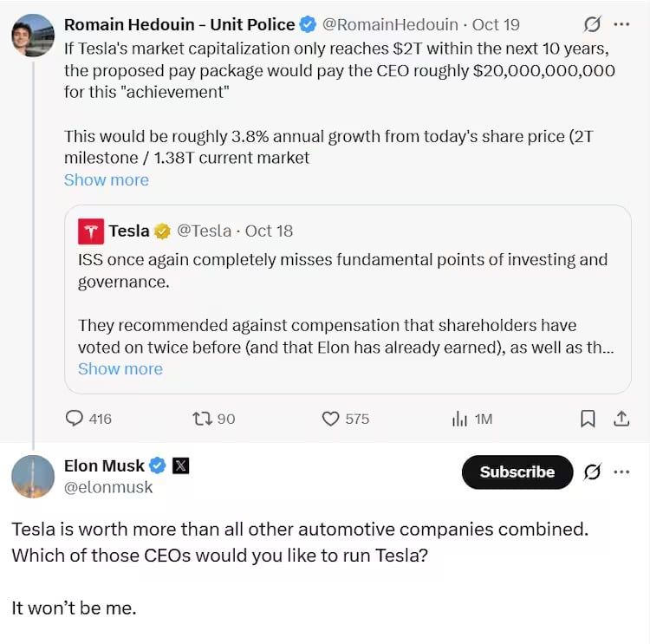Image resolution: width=650 pixels, height=644 pixels.
Task: Bookmark Romain Hedouin's post
Action: tap(588, 419)
